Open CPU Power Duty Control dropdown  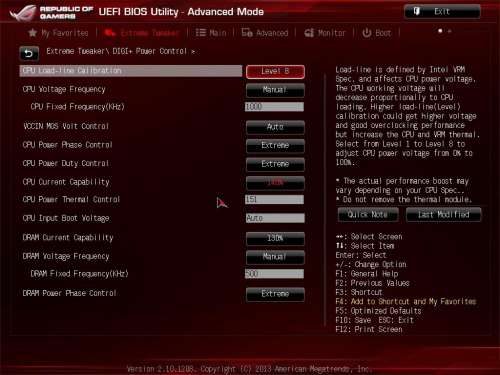[275, 164]
